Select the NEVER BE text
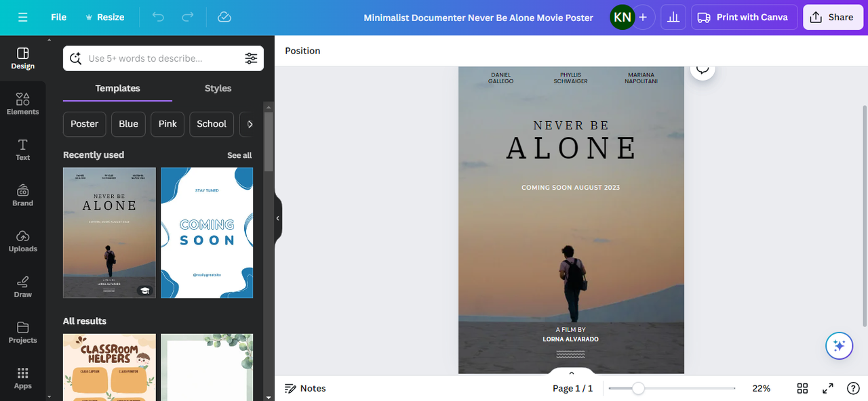Image resolution: width=868 pixels, height=401 pixels. (x=571, y=125)
